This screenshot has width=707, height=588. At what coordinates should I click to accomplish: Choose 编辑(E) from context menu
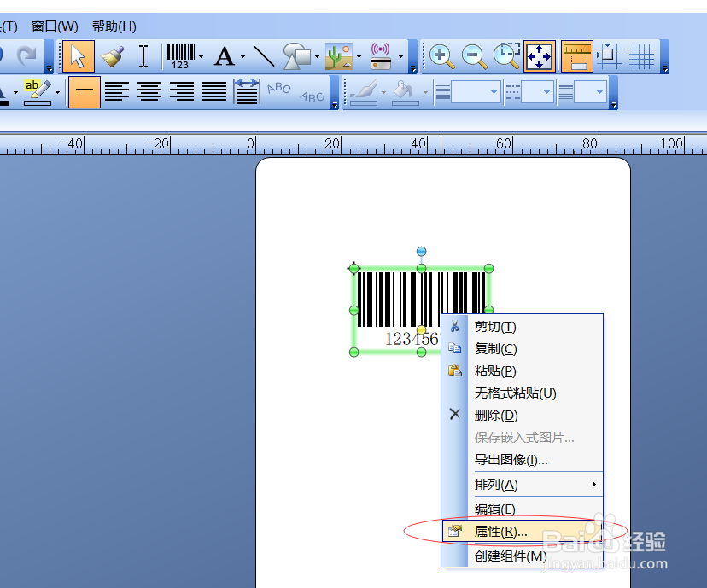(522, 509)
